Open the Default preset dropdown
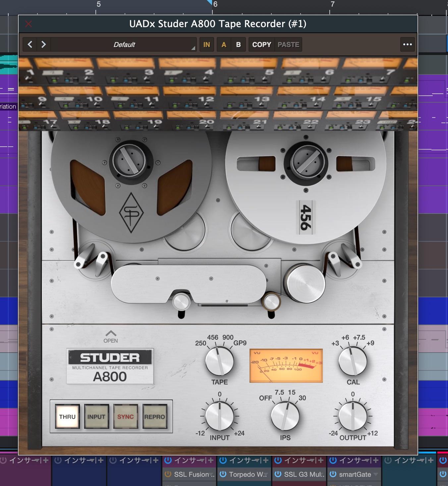 point(124,44)
